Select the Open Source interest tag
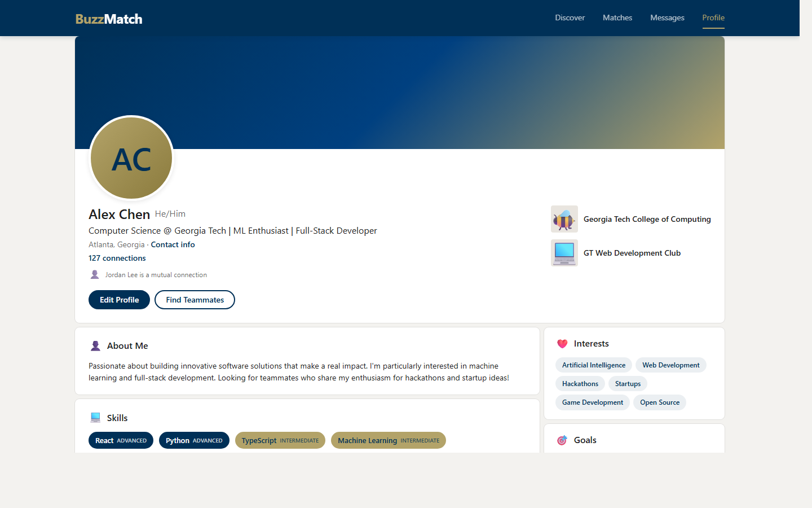 (660, 402)
